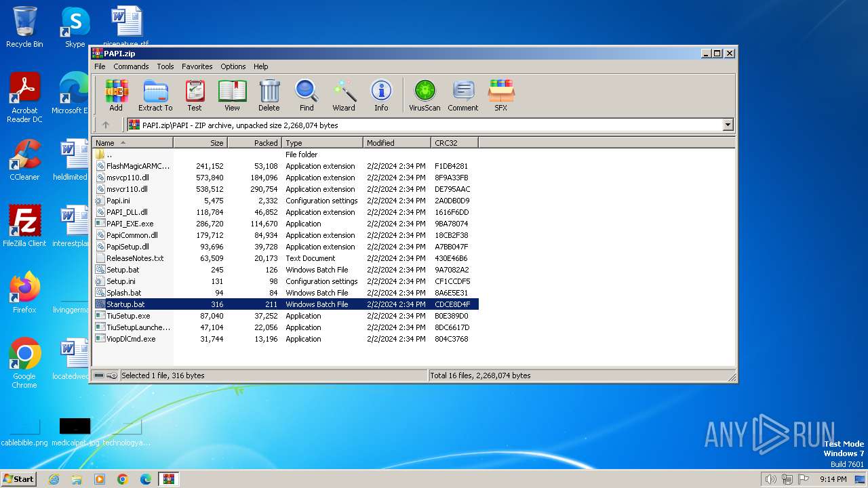Viewport: 868px width, 488px height.
Task: Sort by the Name column header
Action: click(133, 143)
